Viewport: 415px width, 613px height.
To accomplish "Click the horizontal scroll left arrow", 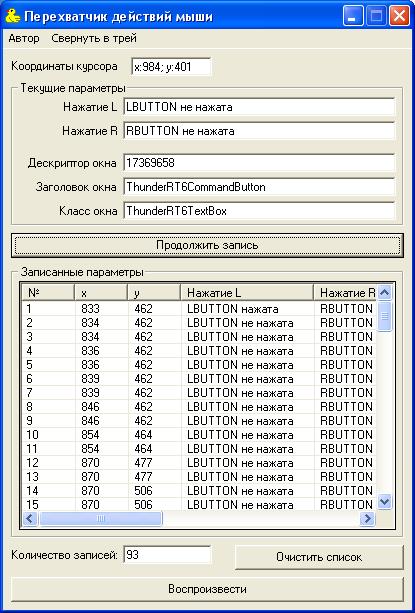I will click(x=30, y=518).
